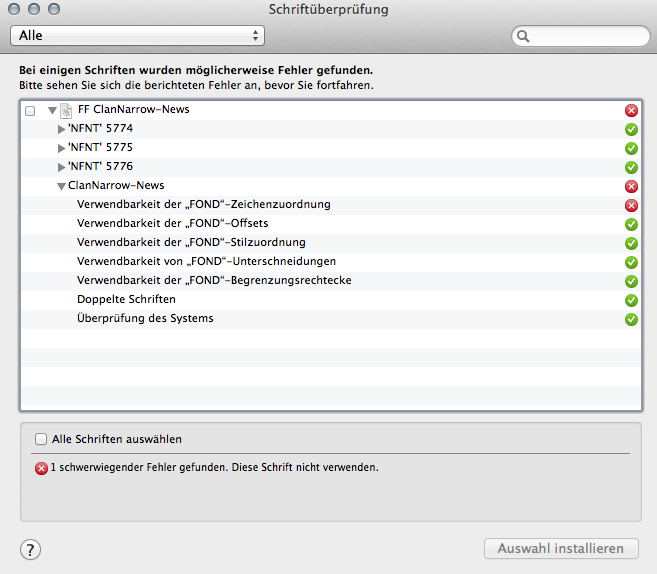
Task: Click green checkmark for Doppelte Schriften
Action: 631,300
